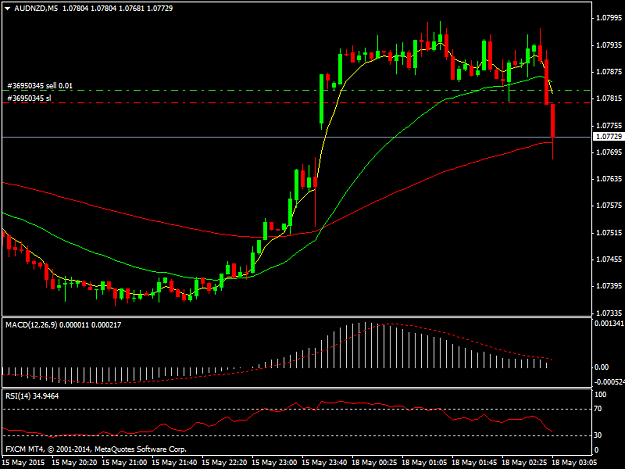Click the RSI(14) 34.9464 indicator label
The height and width of the screenshot is (469, 625).
coord(32,396)
